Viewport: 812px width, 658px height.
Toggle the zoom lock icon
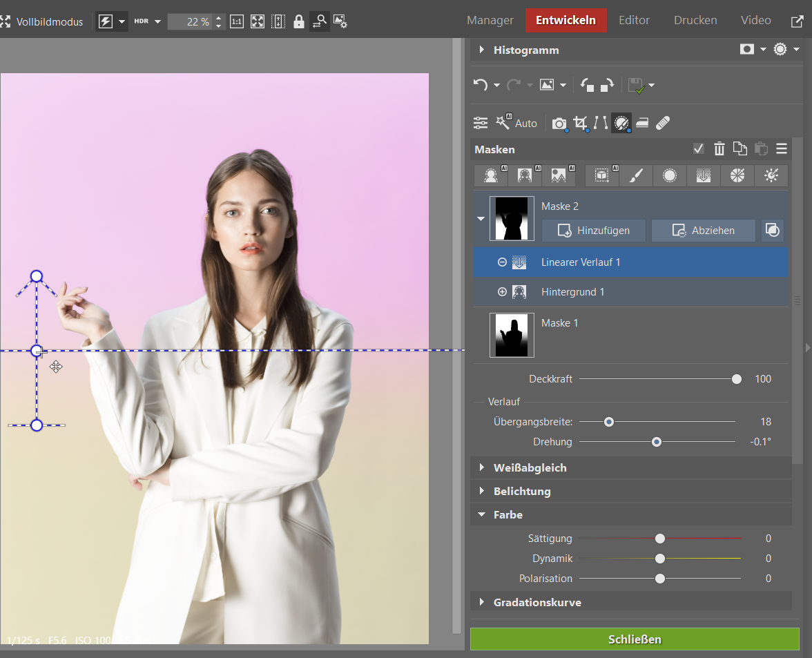point(298,21)
